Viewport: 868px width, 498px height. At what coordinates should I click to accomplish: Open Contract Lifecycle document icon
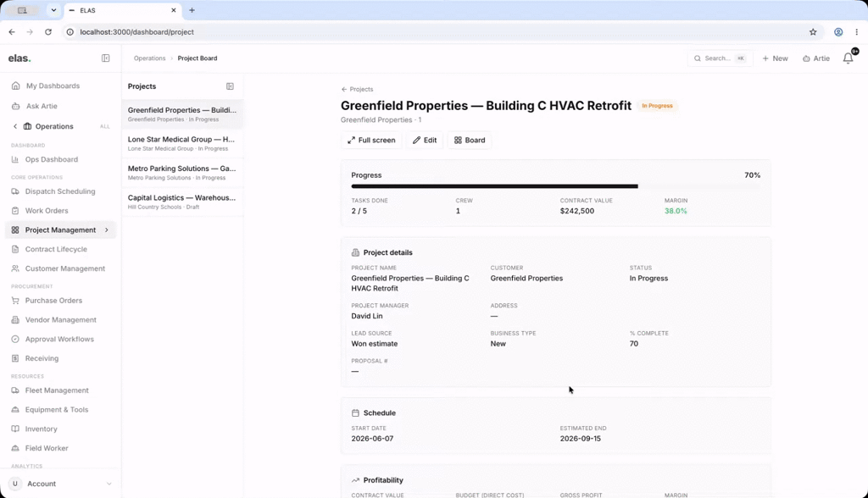click(15, 250)
